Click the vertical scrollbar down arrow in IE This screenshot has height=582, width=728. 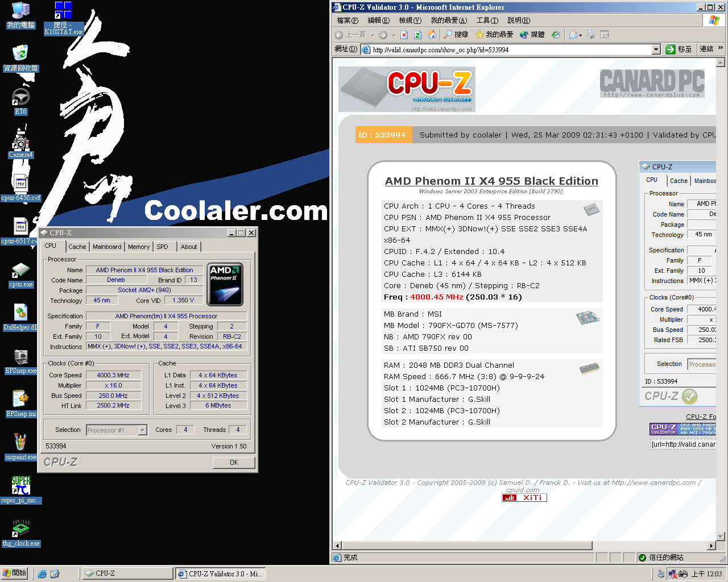(720, 537)
